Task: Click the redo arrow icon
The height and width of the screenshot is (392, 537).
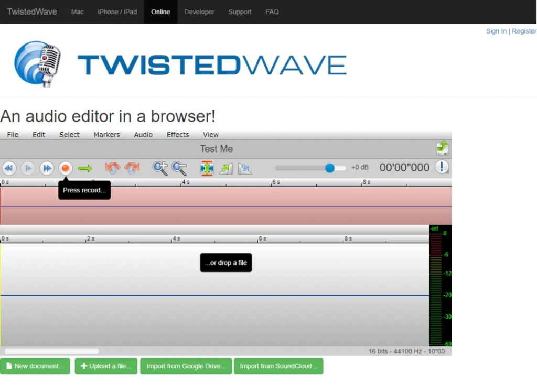Action: (132, 168)
